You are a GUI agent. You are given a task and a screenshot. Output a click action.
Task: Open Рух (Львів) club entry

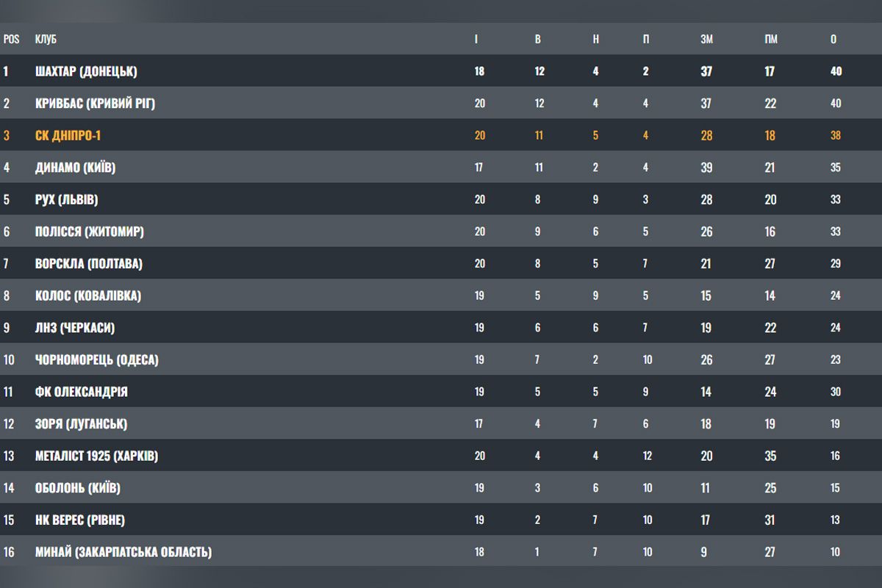[x=66, y=199]
